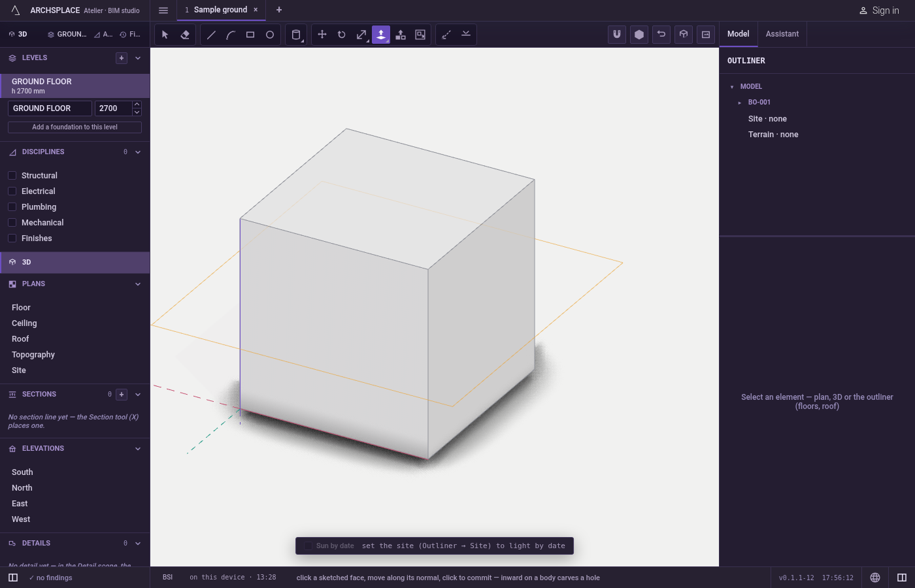This screenshot has height=588, width=915.
Task: Open the hamburger main menu
Action: (x=163, y=10)
